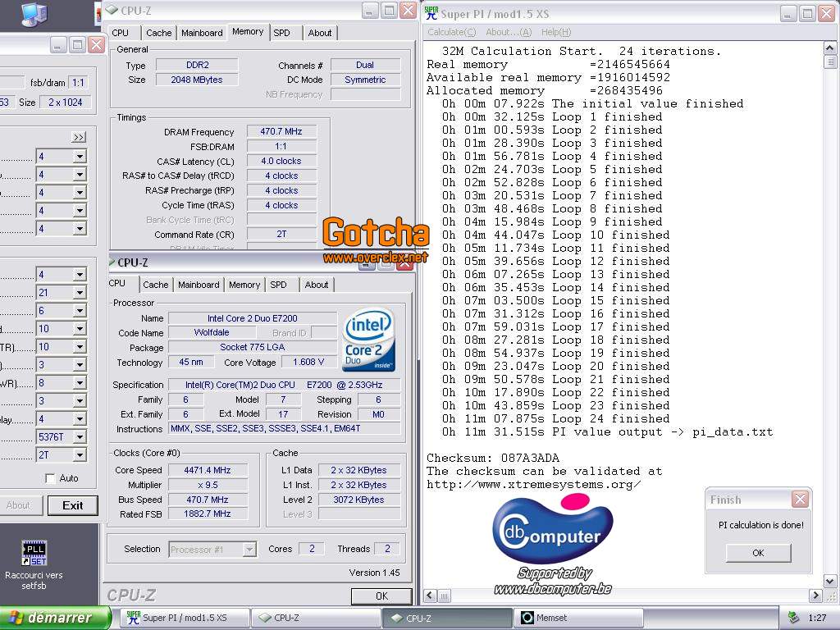Screen dimensions: 840x630
Task: Click the Super PI scrollbar down arrow
Action: point(830,582)
